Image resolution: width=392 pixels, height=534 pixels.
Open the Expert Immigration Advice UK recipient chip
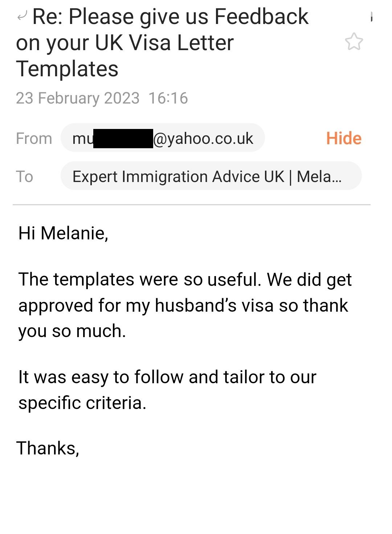211,176
